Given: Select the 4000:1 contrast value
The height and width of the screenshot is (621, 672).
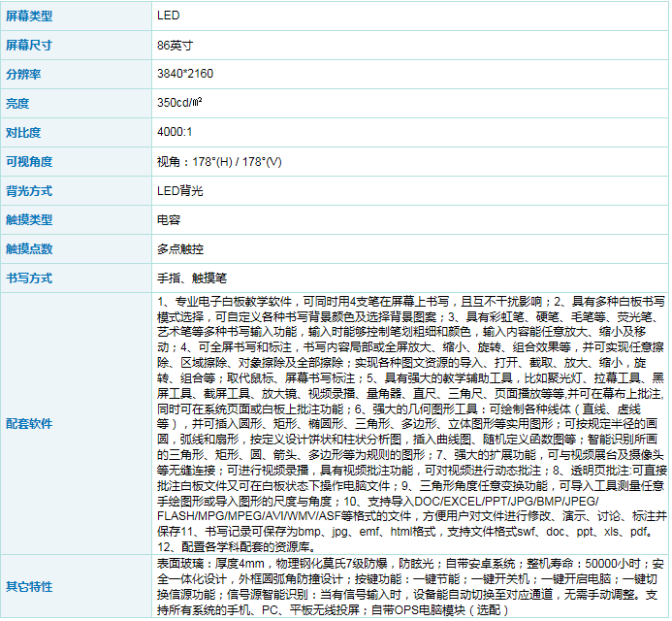Looking at the screenshot, I should point(175,132).
